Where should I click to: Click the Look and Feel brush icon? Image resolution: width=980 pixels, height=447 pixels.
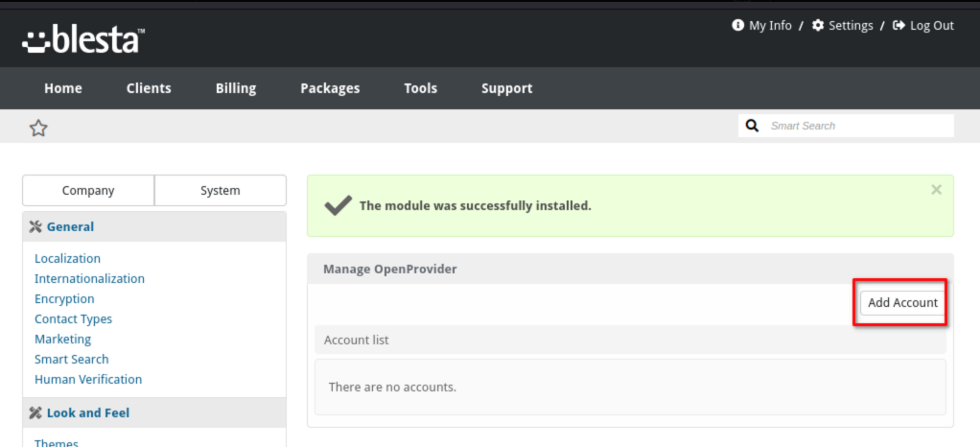pos(35,413)
